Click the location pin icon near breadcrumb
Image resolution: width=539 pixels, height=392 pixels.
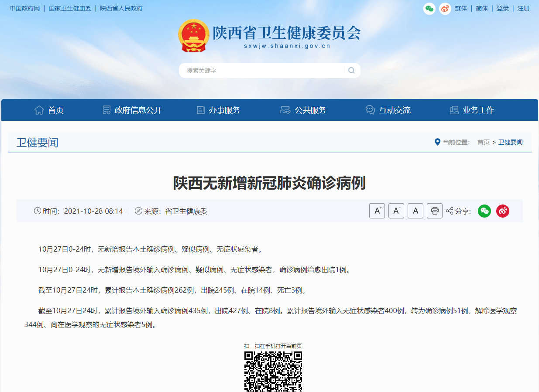point(437,142)
